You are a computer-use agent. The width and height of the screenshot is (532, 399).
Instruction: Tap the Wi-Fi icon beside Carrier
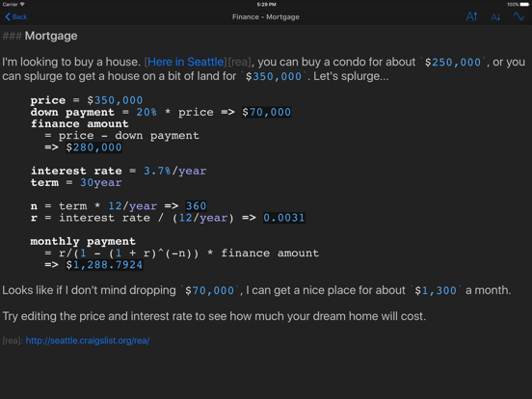tap(22, 4)
